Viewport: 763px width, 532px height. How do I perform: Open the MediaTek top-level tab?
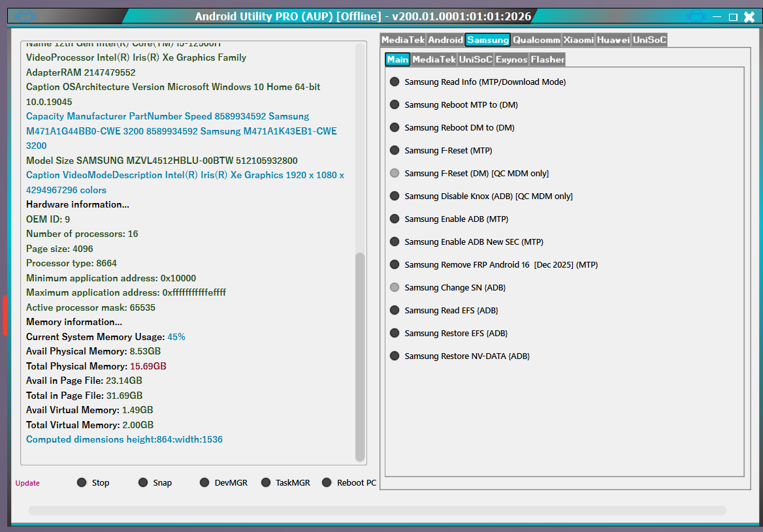pyautogui.click(x=402, y=40)
